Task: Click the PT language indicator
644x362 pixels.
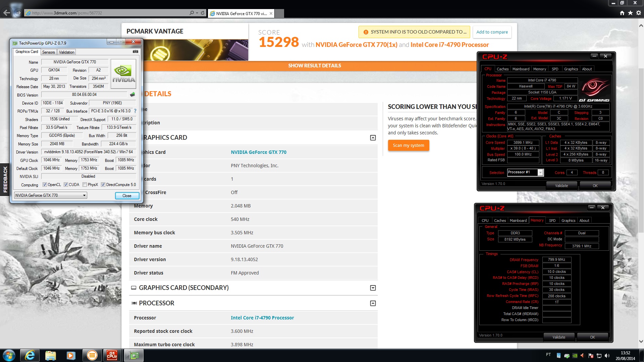Action: tap(548, 355)
